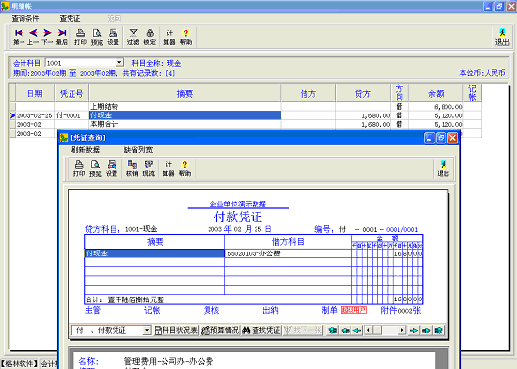This screenshot has height=369, width=517.
Task: Jump to last voucher with rightmost navigation arrow
Action: click(x=439, y=330)
